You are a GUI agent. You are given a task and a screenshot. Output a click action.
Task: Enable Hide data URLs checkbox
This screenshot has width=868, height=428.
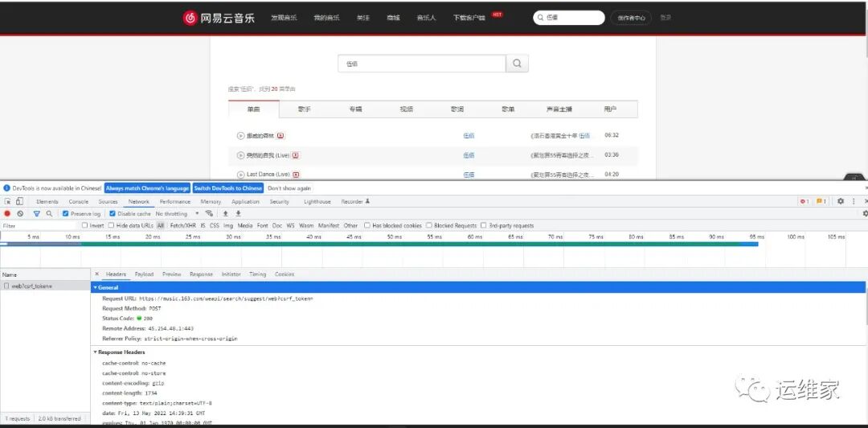tap(111, 225)
